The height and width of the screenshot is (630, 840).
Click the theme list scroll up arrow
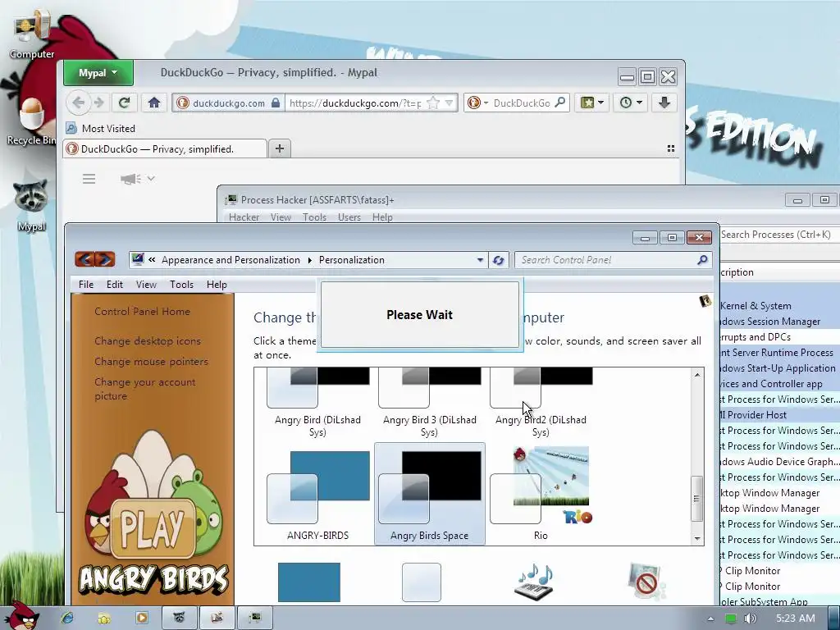697,374
